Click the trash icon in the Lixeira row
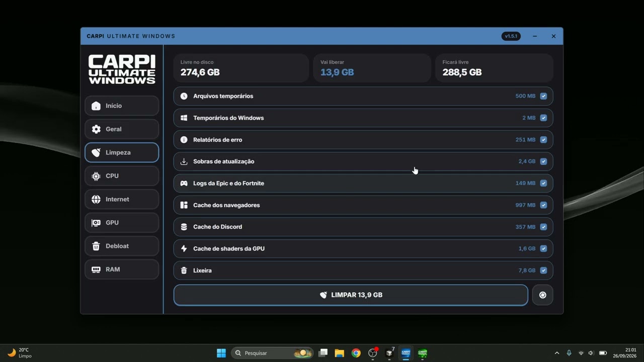The height and width of the screenshot is (362, 644). pyautogui.click(x=184, y=270)
